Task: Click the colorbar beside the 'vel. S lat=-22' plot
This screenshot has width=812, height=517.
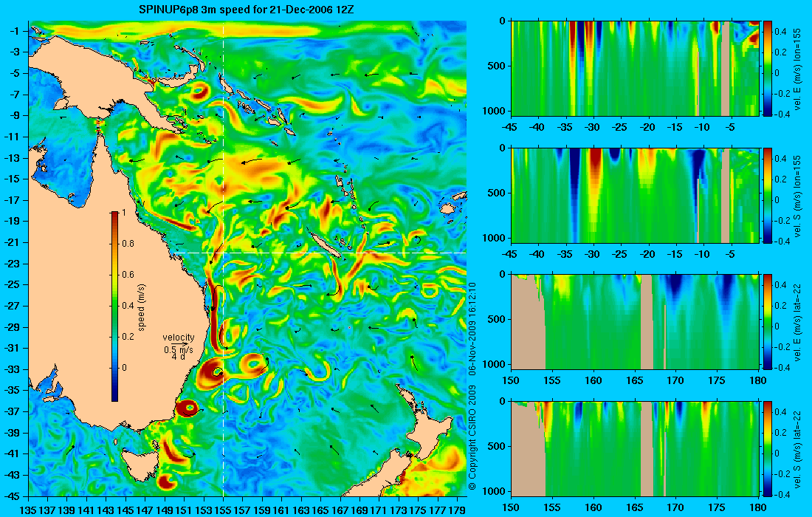Action: 767,448
